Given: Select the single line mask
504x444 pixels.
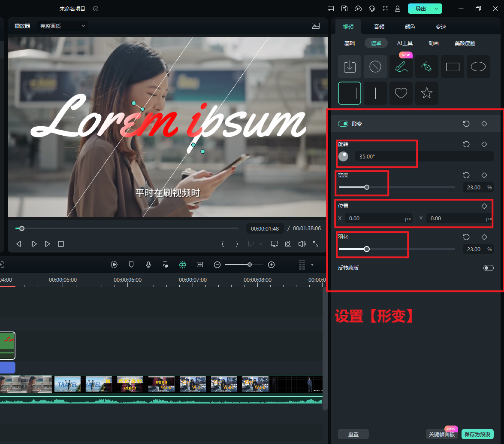Looking at the screenshot, I should tap(375, 93).
